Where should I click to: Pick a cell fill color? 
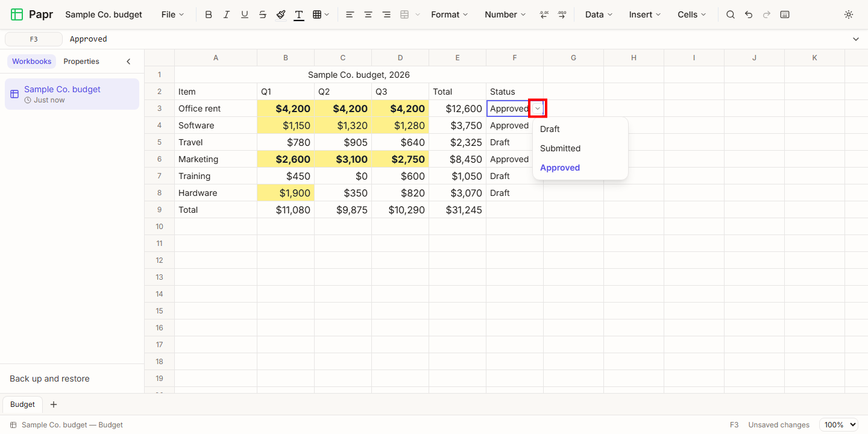point(281,14)
